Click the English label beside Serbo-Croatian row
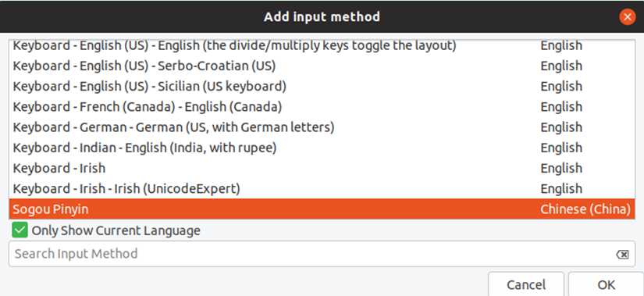 [x=561, y=66]
